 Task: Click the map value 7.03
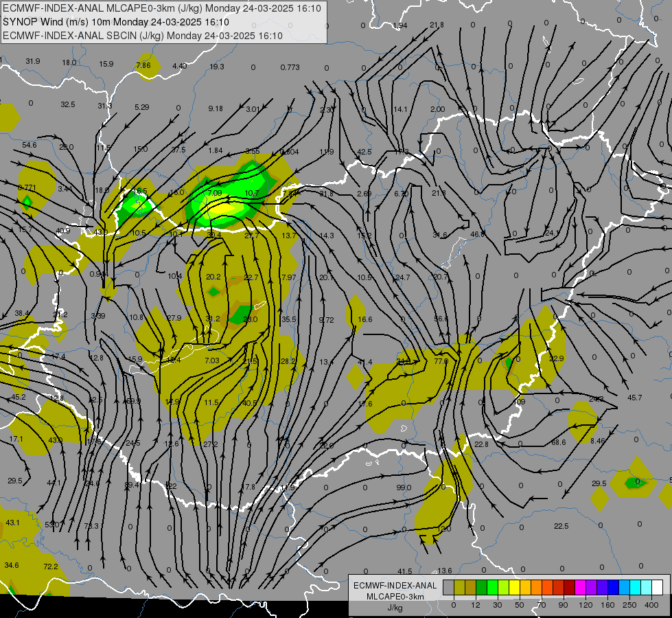pyautogui.click(x=212, y=360)
